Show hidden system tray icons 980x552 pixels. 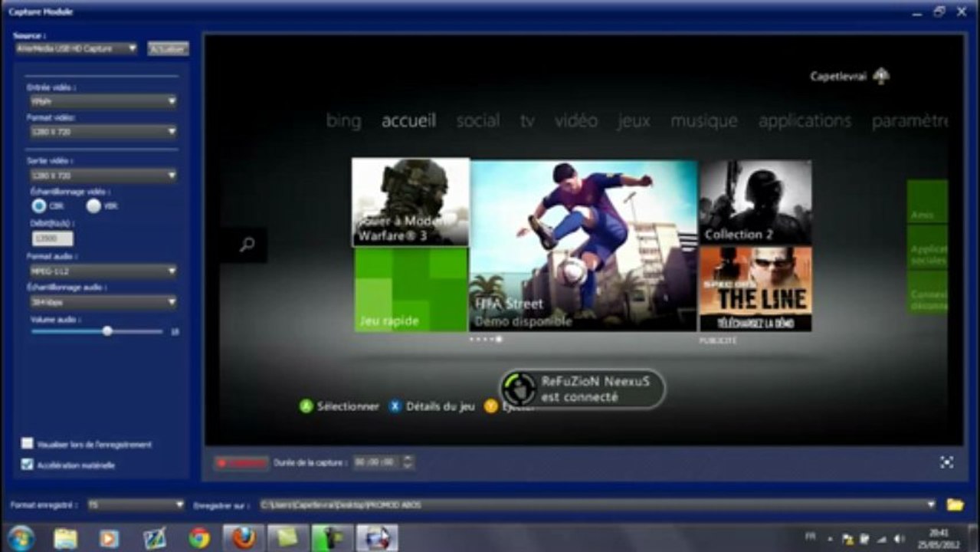coord(831,539)
